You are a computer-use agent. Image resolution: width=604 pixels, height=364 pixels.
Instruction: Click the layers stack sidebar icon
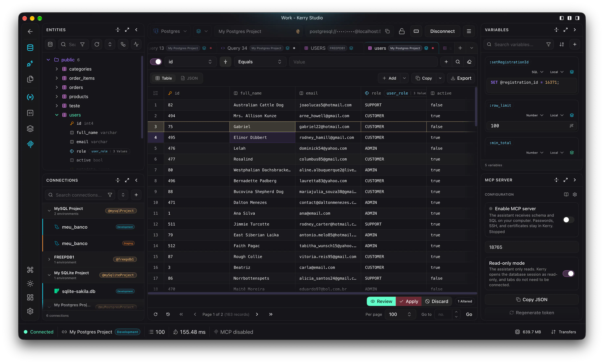pos(30,129)
